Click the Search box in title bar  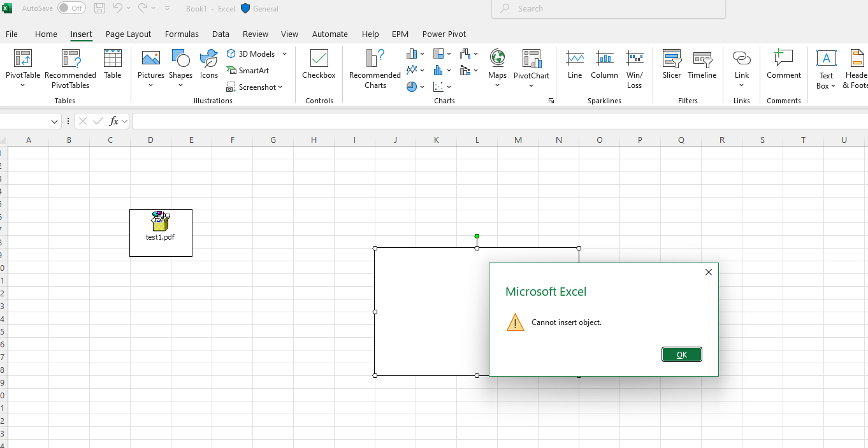point(609,9)
